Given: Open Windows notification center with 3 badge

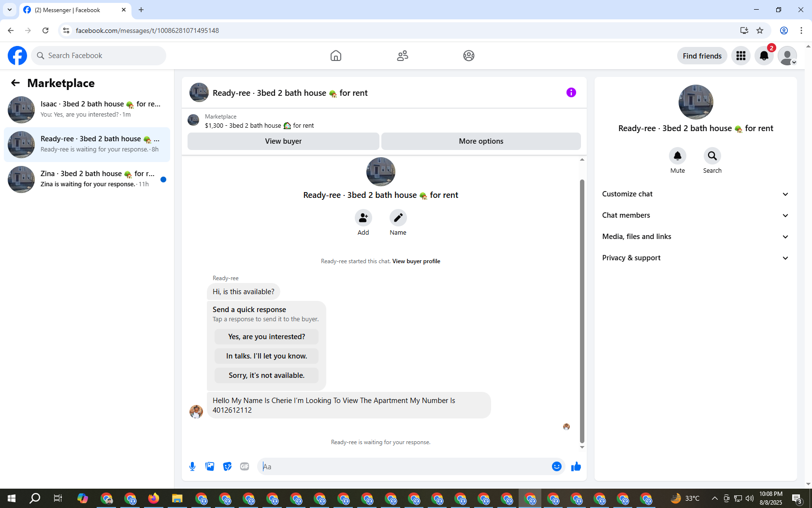Looking at the screenshot, I should pyautogui.click(x=797, y=498).
